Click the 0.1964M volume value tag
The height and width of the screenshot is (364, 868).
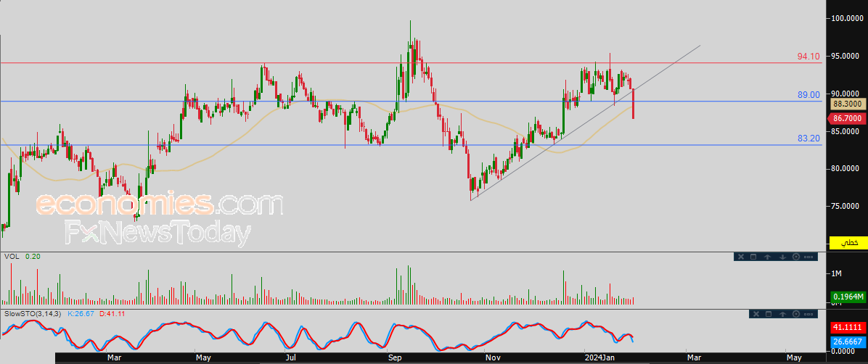[848, 297]
